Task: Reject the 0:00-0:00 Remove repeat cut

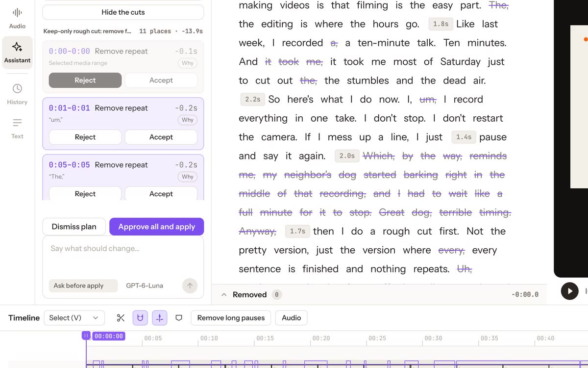Action: click(x=85, y=80)
